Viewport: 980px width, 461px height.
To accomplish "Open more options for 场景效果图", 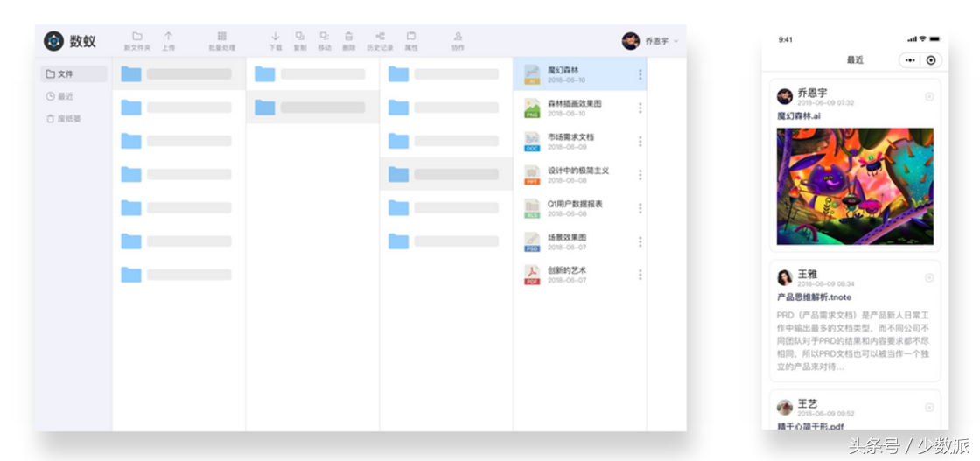I will [x=640, y=241].
